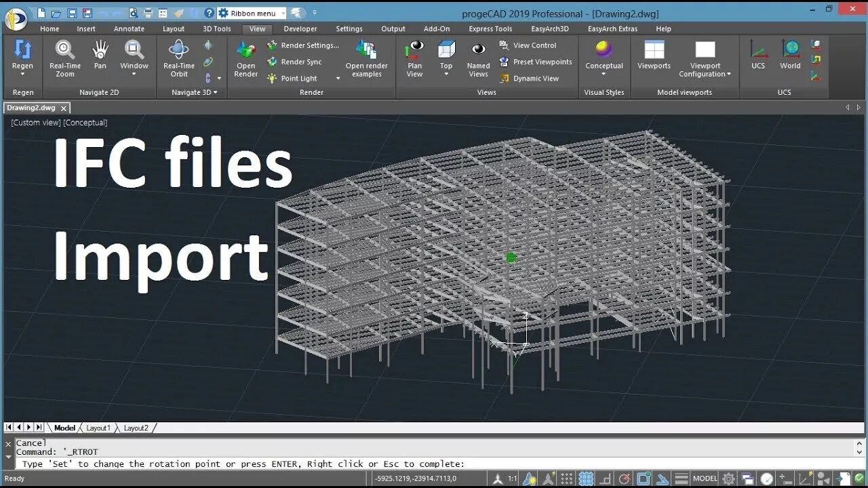This screenshot has height=488, width=868.
Task: Open the status bar settings gear
Action: (x=728, y=479)
